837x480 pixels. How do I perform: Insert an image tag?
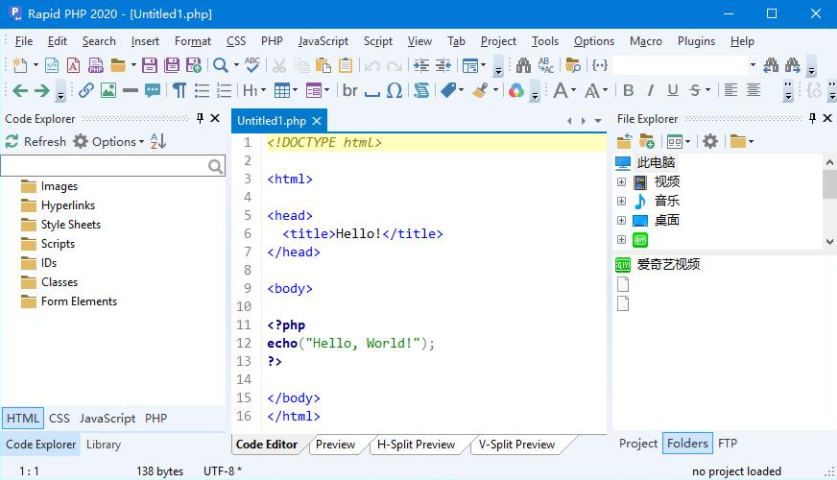point(108,91)
